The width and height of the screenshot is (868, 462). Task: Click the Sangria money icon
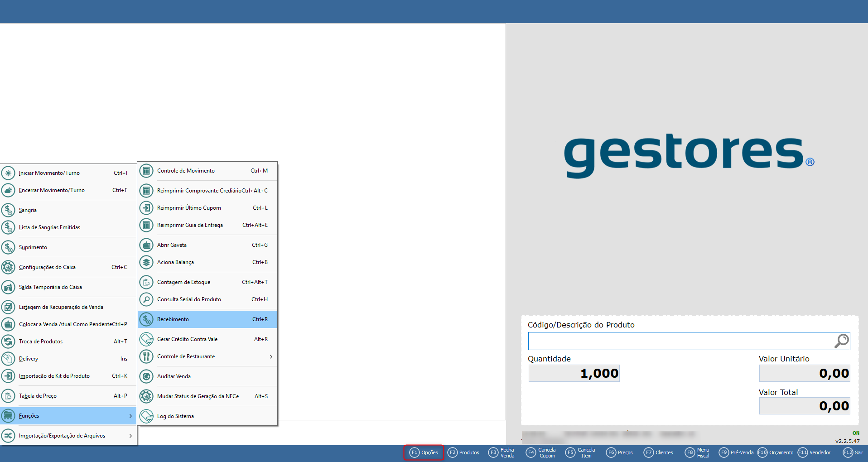[8, 210]
